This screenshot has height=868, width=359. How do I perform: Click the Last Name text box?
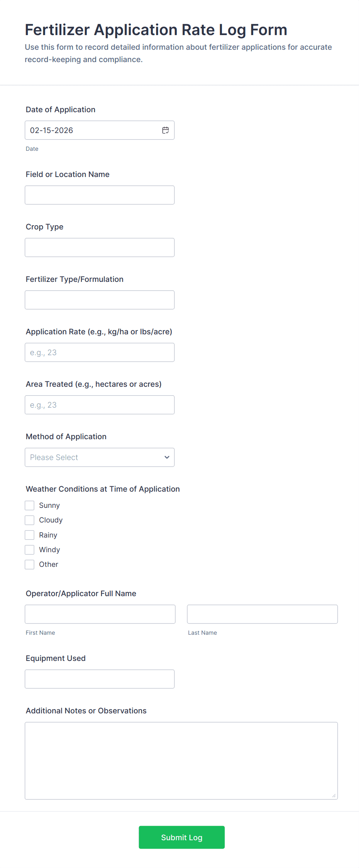tap(262, 614)
